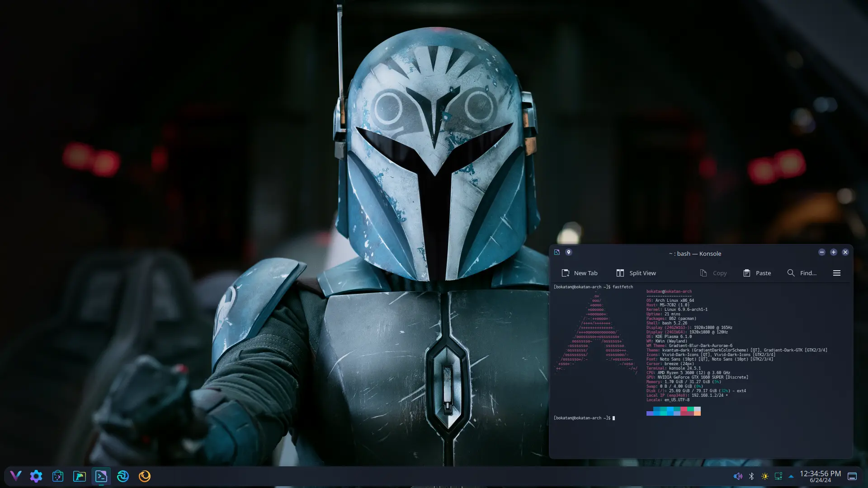The height and width of the screenshot is (488, 868).
Task: Minimize the Konsole window
Action: (822, 252)
